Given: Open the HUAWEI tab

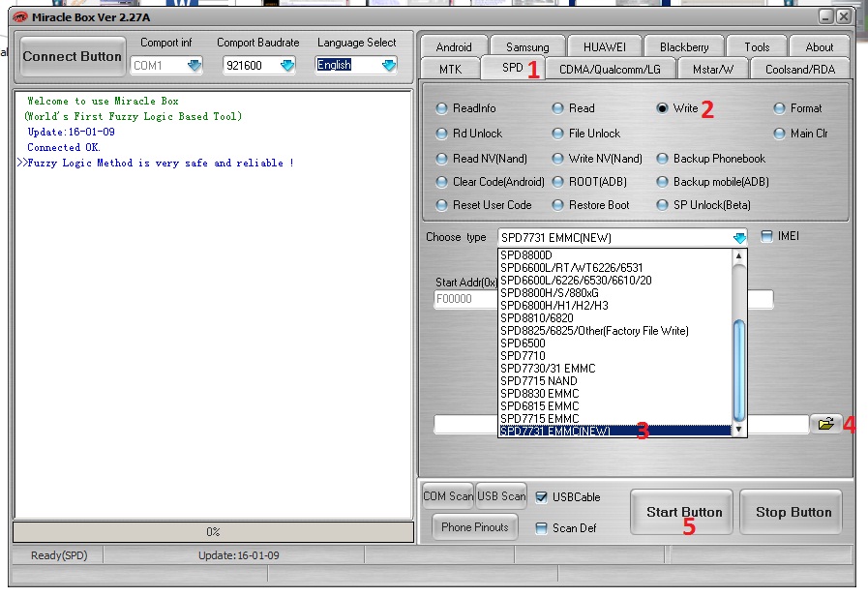Looking at the screenshot, I should click(605, 47).
